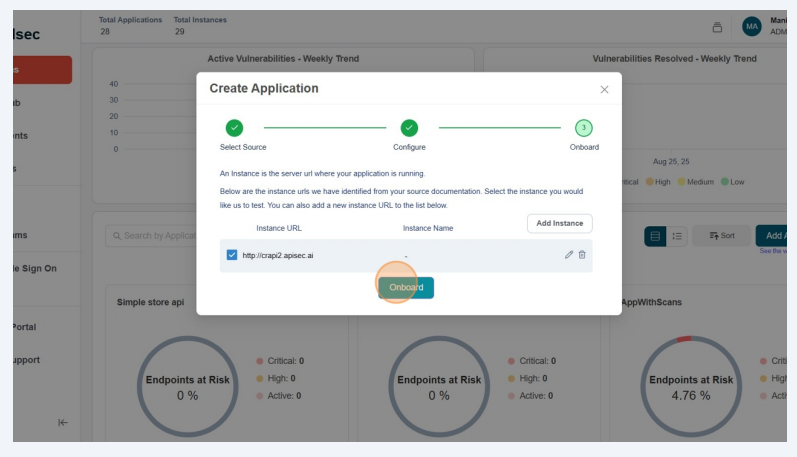The width and height of the screenshot is (797, 457).
Task: Click the Onboard button
Action: 406,288
